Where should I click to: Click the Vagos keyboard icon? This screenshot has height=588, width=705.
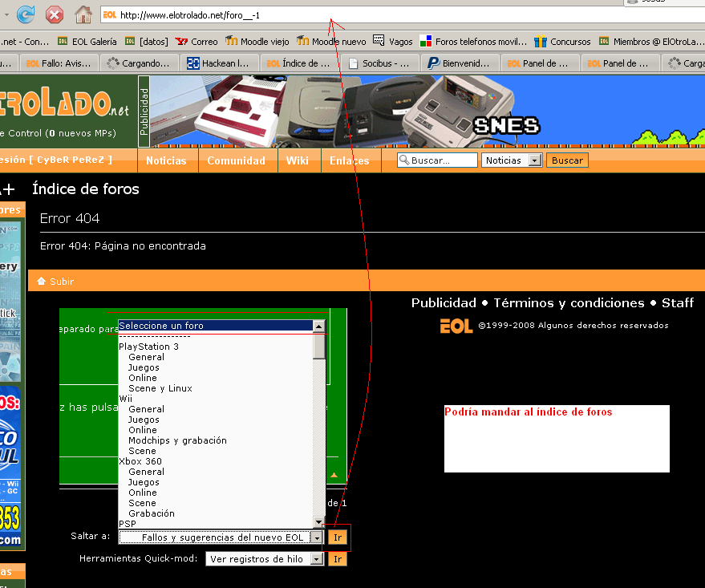click(x=379, y=41)
